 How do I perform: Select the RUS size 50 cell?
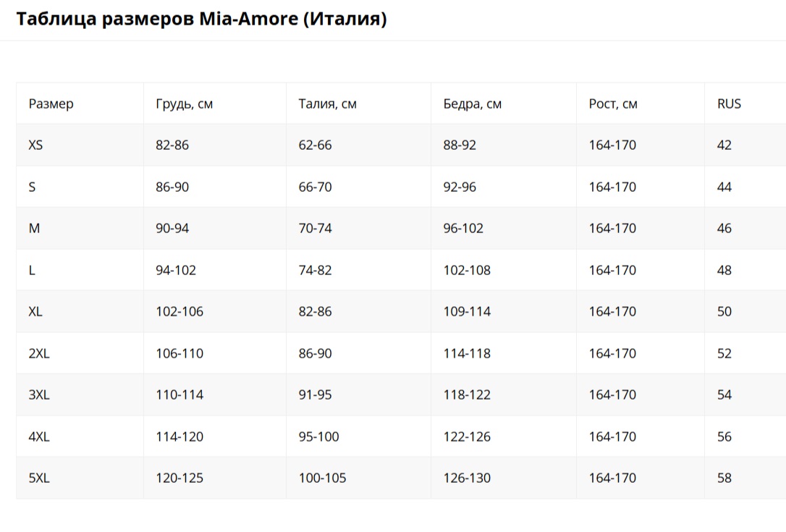click(724, 311)
